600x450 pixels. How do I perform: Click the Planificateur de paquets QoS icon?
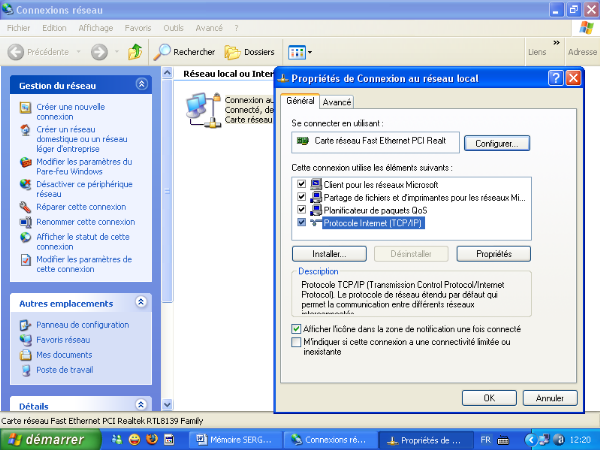click(316, 210)
